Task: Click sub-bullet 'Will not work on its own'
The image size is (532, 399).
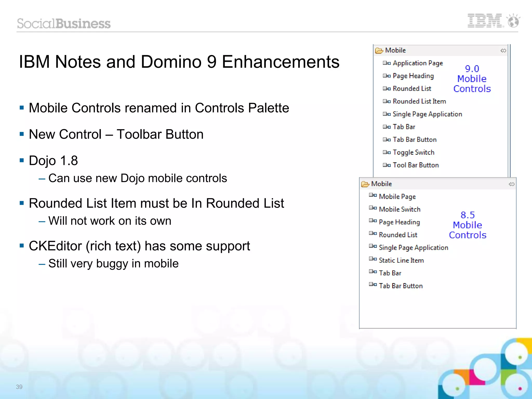Action: (x=110, y=221)
